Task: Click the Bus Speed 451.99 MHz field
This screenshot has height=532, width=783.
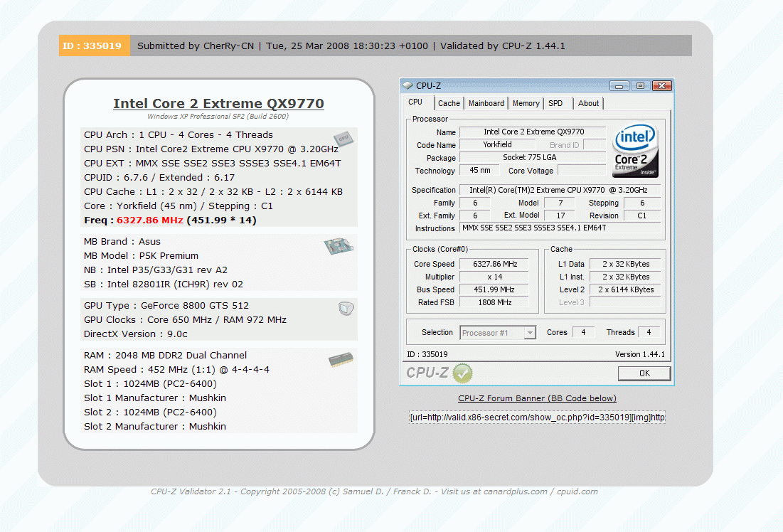Action: (495, 289)
